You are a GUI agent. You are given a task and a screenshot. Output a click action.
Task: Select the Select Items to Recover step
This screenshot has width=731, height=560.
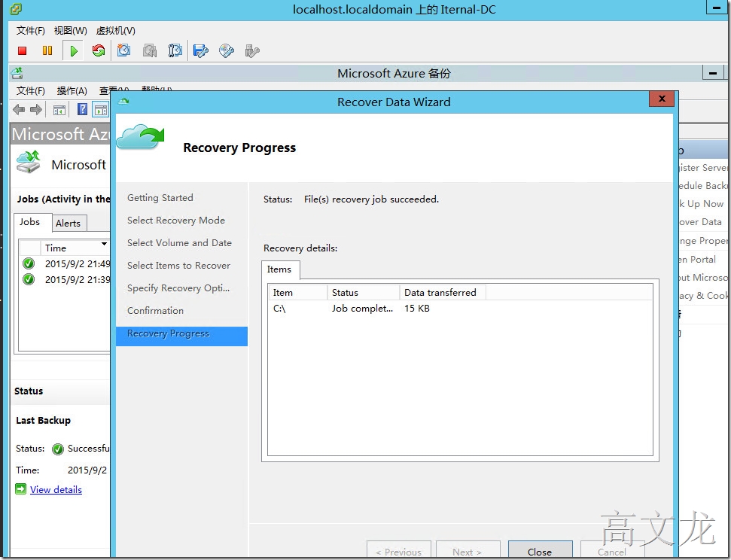(x=178, y=265)
